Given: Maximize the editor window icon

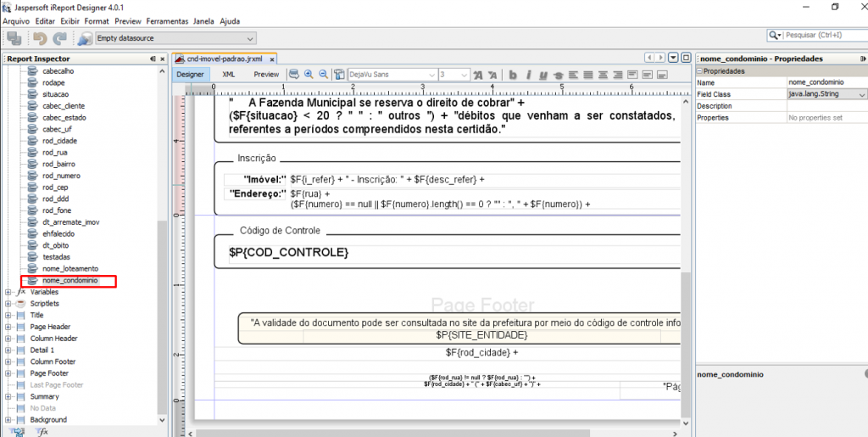Looking at the screenshot, I should pyautogui.click(x=685, y=58).
